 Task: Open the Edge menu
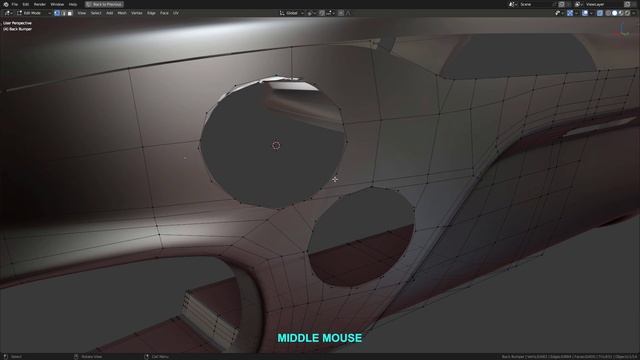(151, 13)
